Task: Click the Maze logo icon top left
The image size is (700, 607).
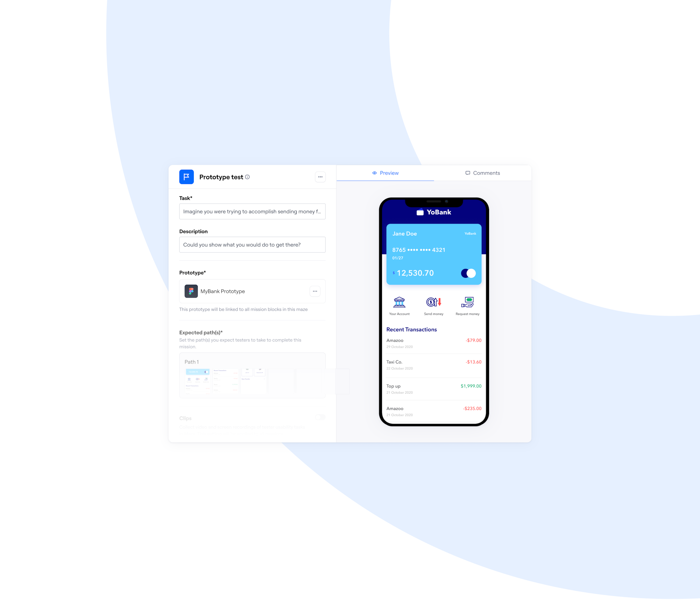Action: 187,177
